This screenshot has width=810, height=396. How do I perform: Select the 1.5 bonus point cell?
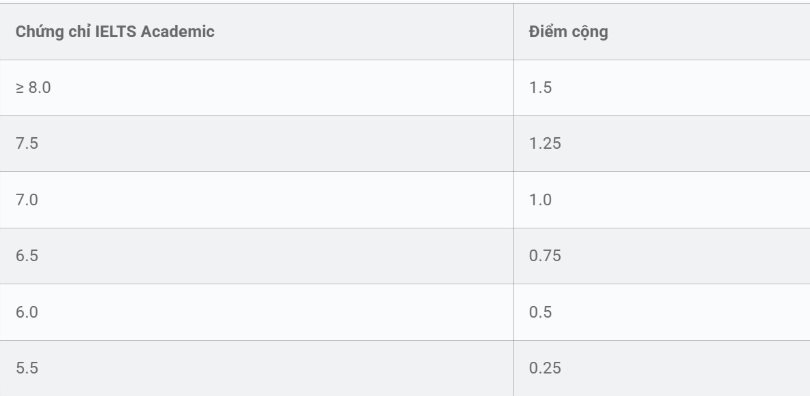[x=662, y=88]
